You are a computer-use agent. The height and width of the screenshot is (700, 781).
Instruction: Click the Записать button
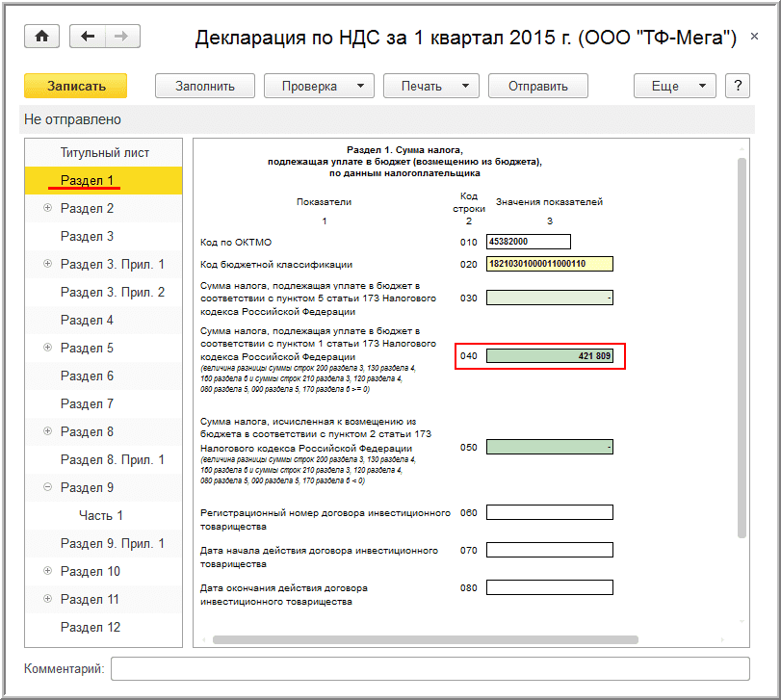click(76, 86)
